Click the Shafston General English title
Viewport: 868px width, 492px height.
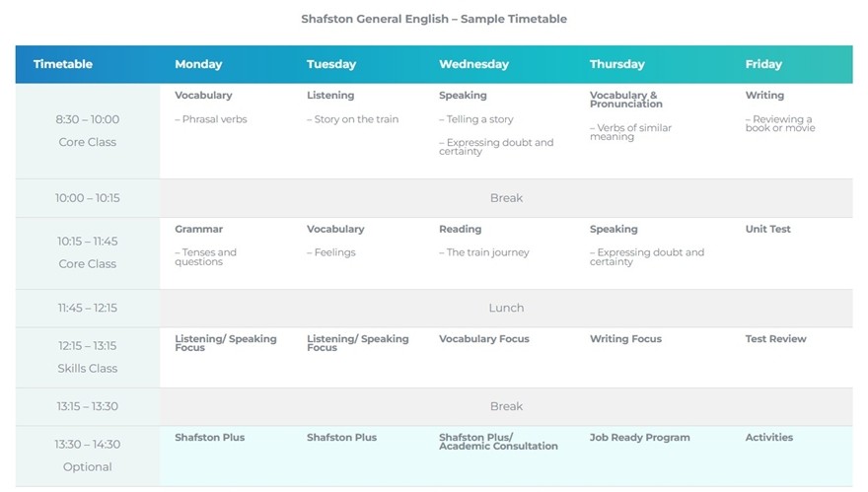click(x=434, y=19)
